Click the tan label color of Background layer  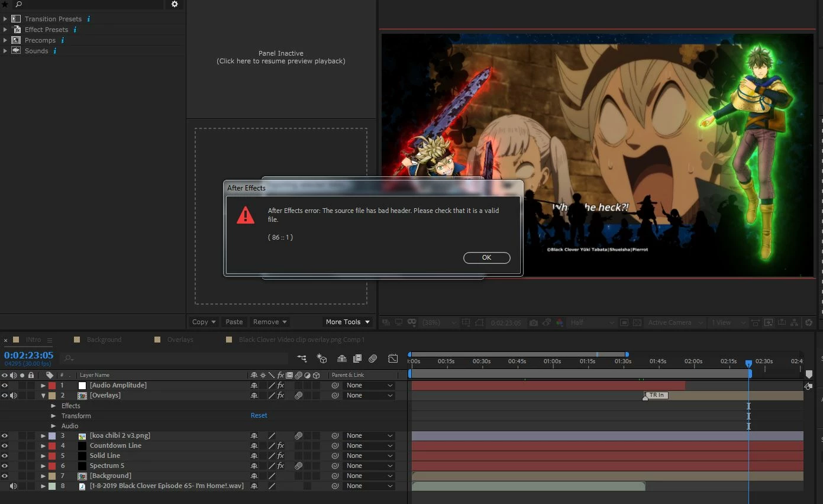52,476
